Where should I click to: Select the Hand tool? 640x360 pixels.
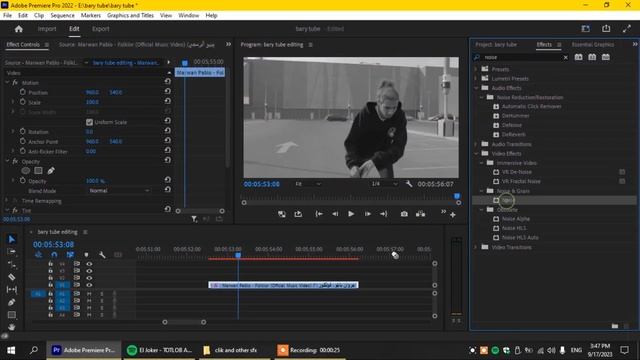coord(12,327)
